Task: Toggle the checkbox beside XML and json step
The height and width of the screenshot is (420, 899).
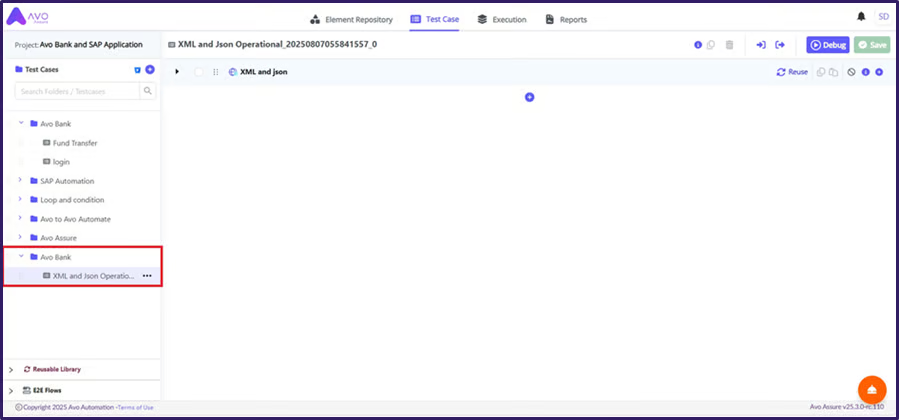Action: [x=199, y=72]
